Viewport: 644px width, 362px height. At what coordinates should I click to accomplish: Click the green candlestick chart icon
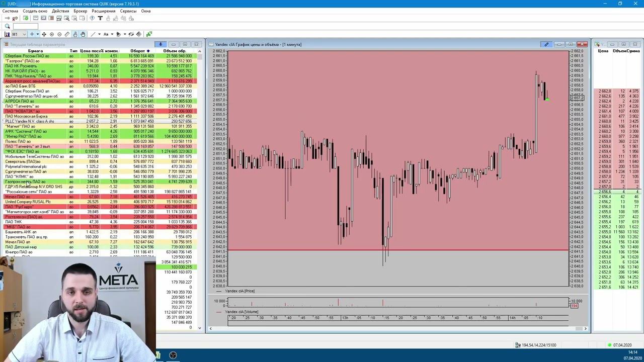click(149, 34)
